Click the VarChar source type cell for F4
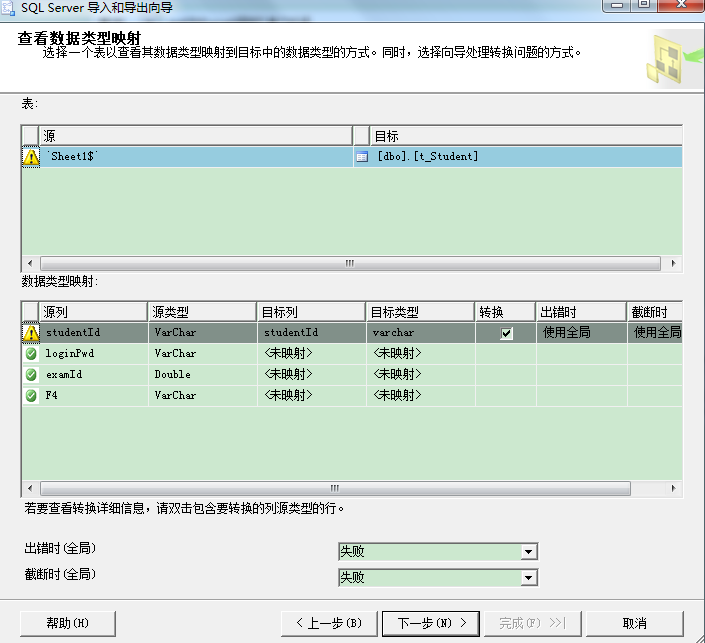This screenshot has width=705, height=643. (203, 396)
